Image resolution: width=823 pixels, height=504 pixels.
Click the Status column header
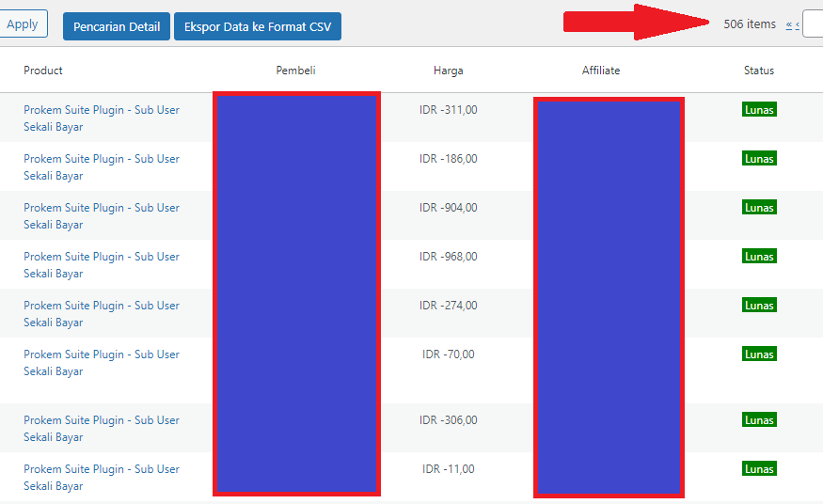pyautogui.click(x=759, y=71)
